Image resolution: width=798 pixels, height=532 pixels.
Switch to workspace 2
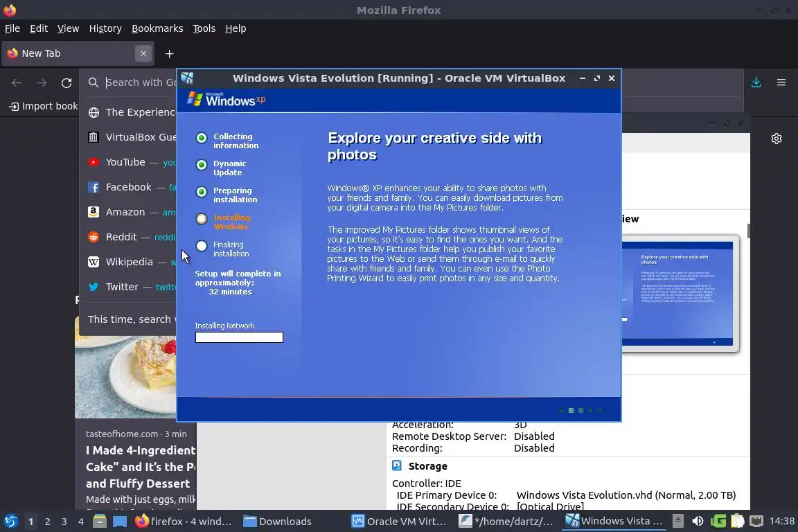click(47, 522)
